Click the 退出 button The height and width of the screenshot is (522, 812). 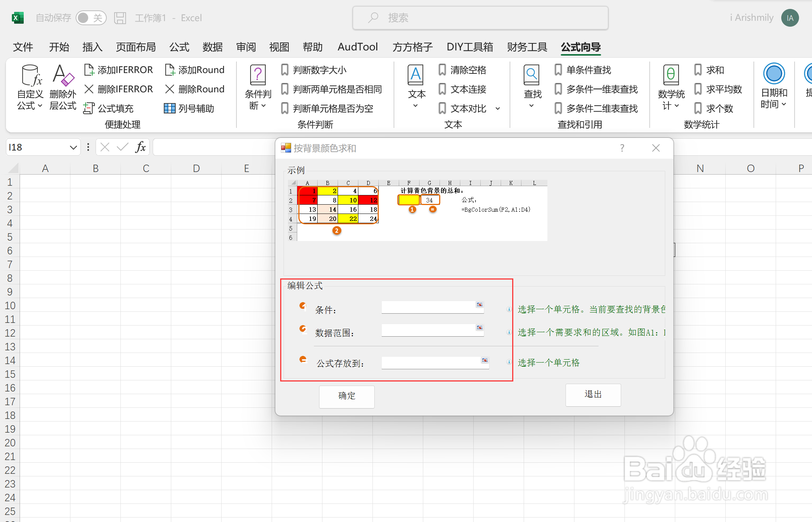[593, 395]
